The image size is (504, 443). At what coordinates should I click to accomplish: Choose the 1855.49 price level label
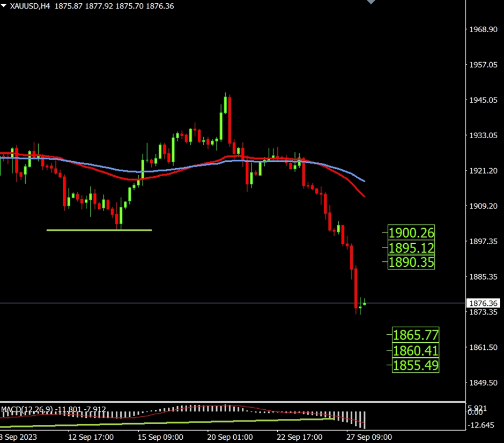[416, 365]
